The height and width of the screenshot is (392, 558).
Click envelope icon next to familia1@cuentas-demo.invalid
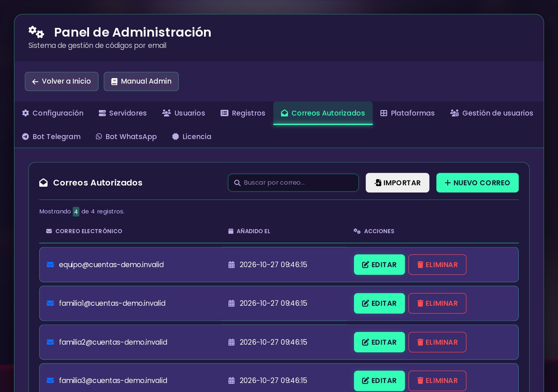pyautogui.click(x=50, y=303)
